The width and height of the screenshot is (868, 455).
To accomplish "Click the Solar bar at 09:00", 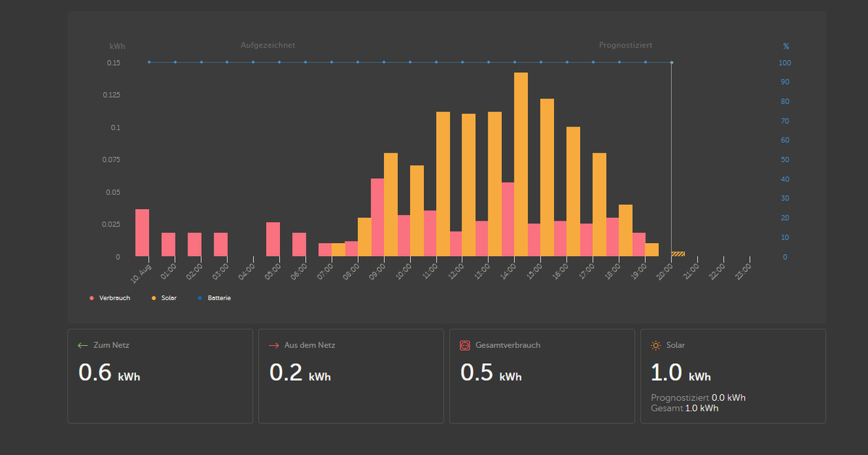I will click(x=391, y=205).
